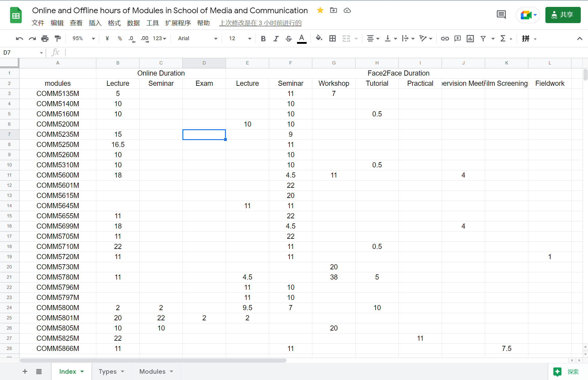Click the undo arrow icon
This screenshot has height=380, width=588.
click(19, 38)
